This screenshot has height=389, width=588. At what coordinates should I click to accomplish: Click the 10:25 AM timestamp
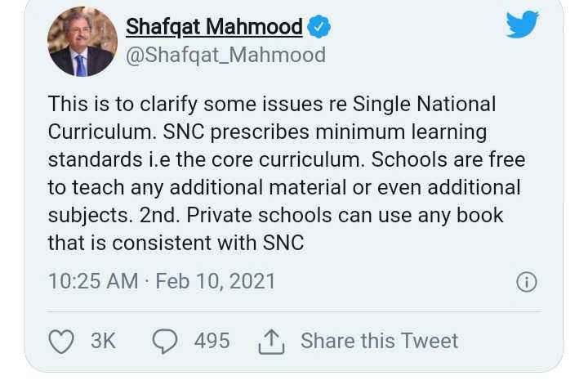pyautogui.click(x=93, y=282)
